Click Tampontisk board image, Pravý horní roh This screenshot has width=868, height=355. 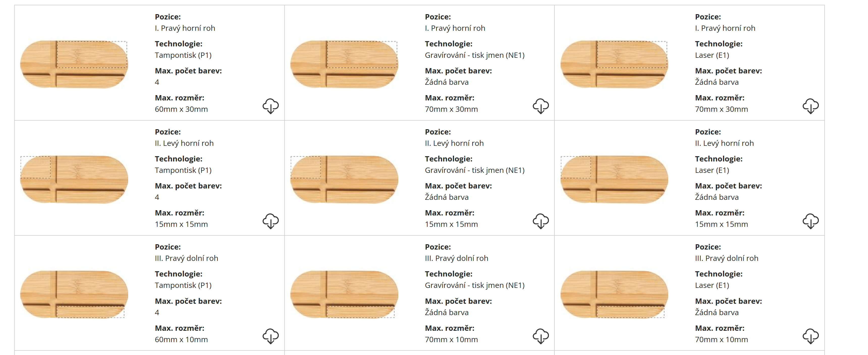coord(74,64)
